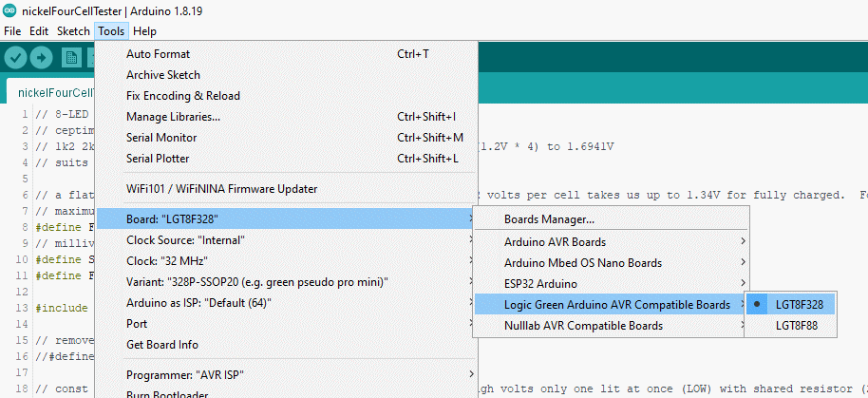Open the Help menu
This screenshot has height=398, width=868.
(x=144, y=31)
